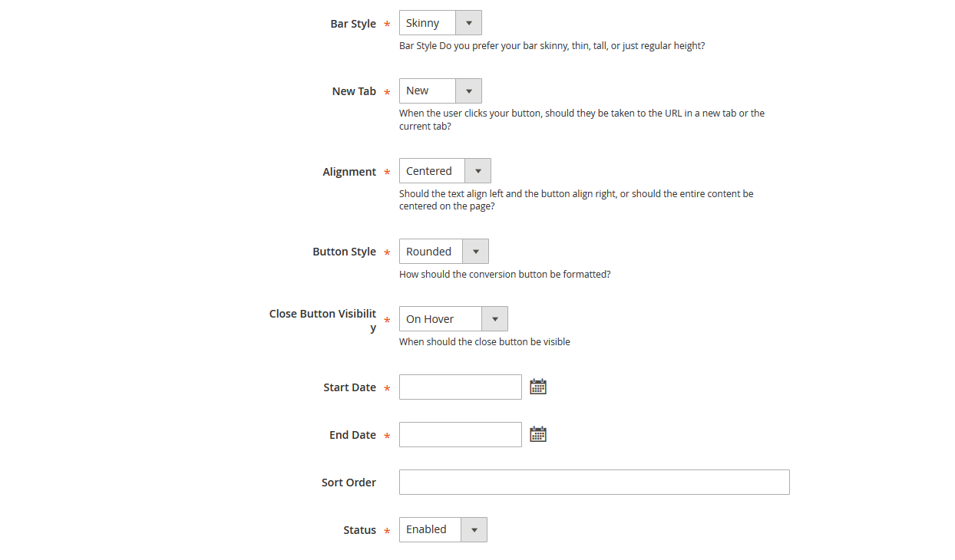Open the Start Date calendar picker

click(538, 387)
